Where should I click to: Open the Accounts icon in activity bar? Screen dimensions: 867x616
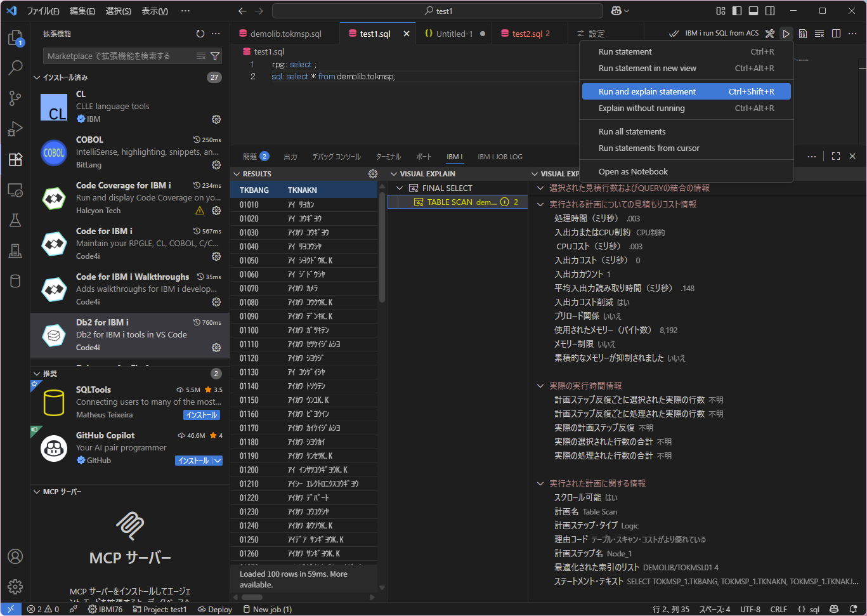tap(15, 556)
